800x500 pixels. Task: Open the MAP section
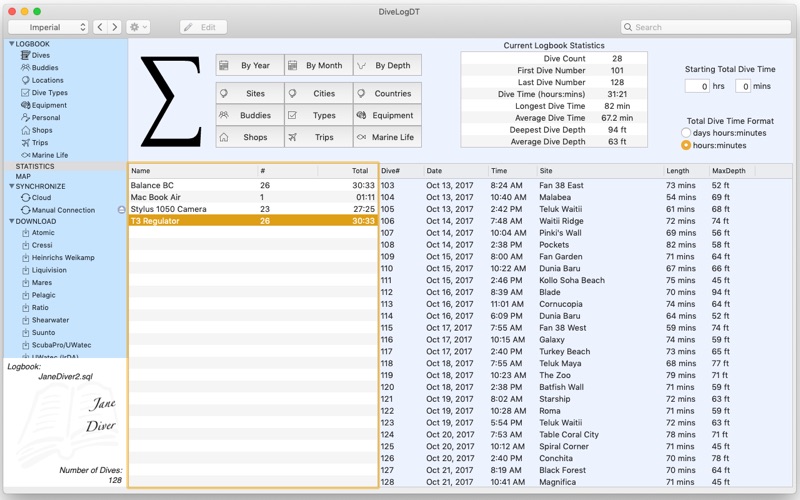23,177
